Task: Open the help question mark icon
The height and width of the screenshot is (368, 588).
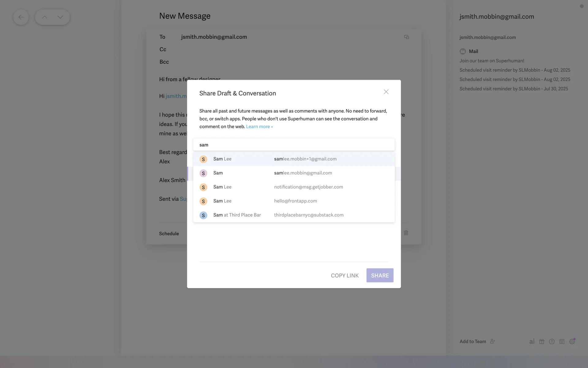Action: coord(552,341)
